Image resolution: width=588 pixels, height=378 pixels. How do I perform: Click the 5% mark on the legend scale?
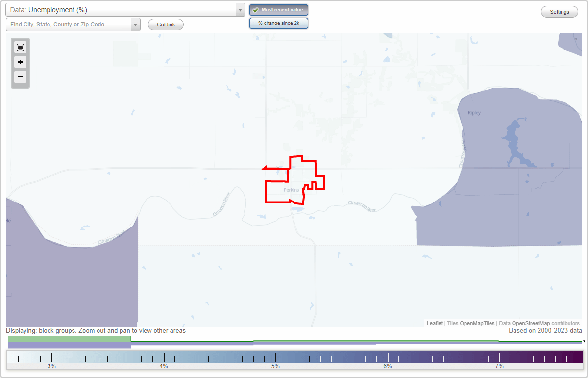point(276,356)
